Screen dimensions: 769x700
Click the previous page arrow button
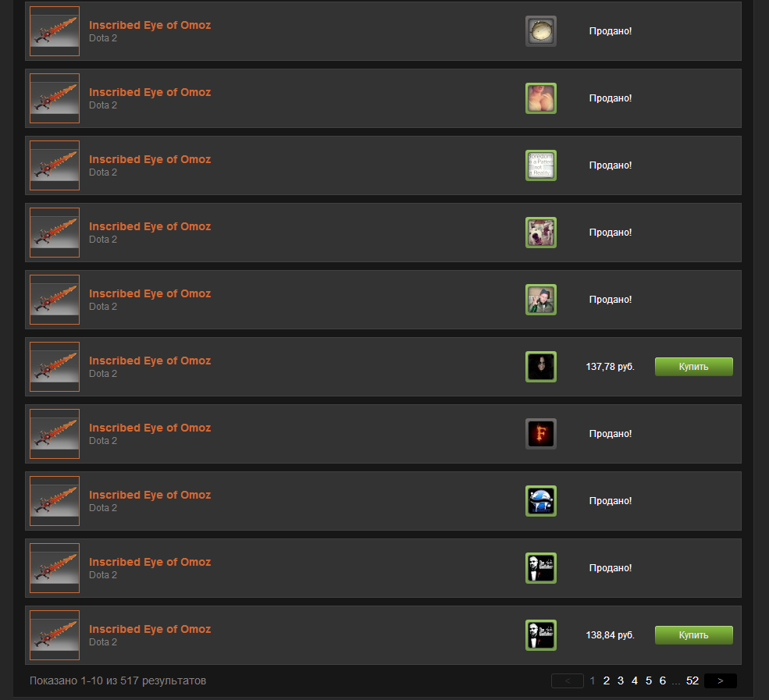point(568,681)
